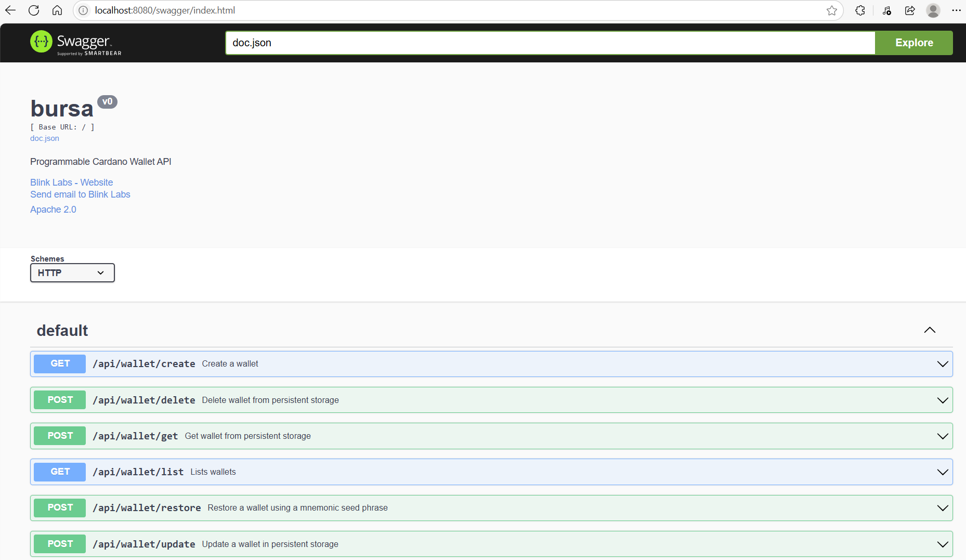966x560 pixels.
Task: Open the Apache 2.0 license link
Action: [53, 210]
